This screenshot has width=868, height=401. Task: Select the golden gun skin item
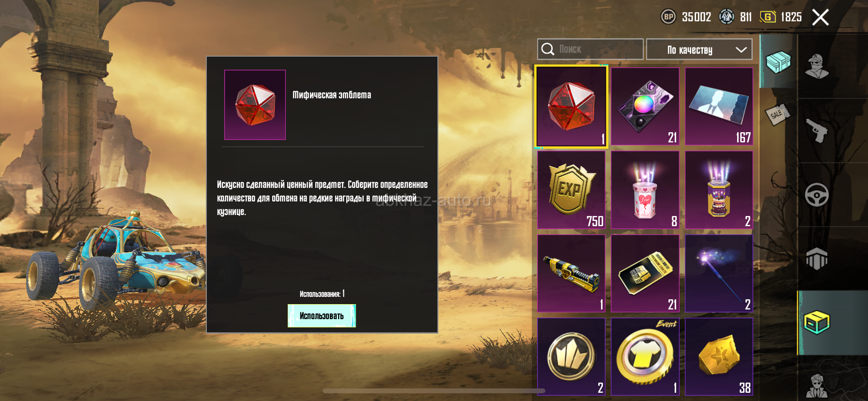tap(572, 274)
